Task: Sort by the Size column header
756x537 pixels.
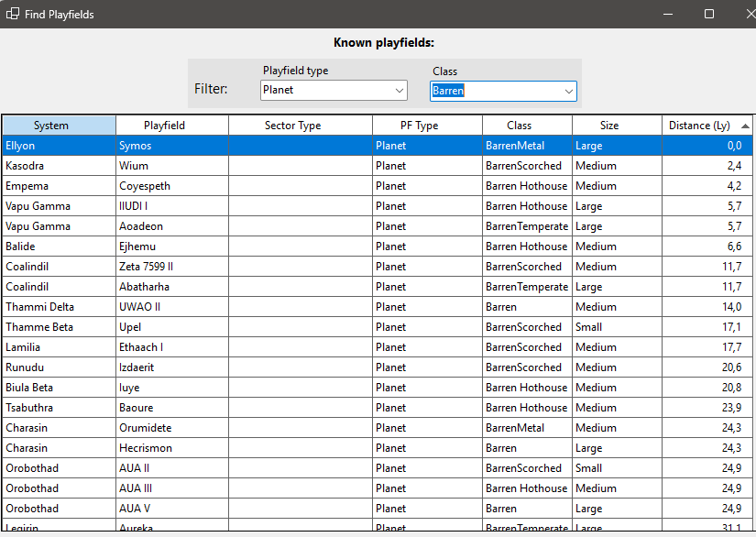Action: 617,126
